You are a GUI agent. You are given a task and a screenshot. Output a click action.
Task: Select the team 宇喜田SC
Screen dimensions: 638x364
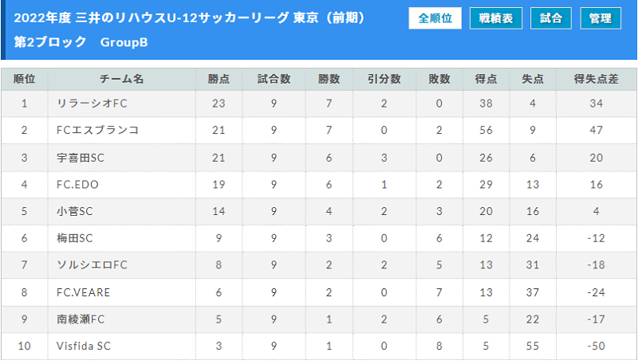pos(81,158)
